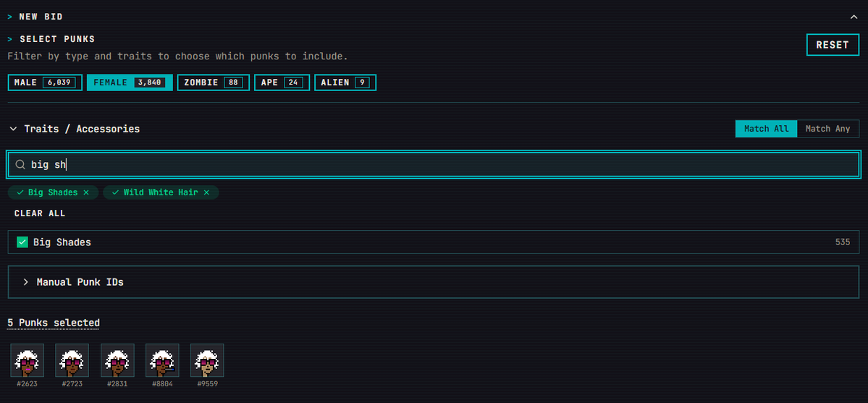This screenshot has height=403, width=868.
Task: Select the APE punk type filter
Action: tap(282, 82)
